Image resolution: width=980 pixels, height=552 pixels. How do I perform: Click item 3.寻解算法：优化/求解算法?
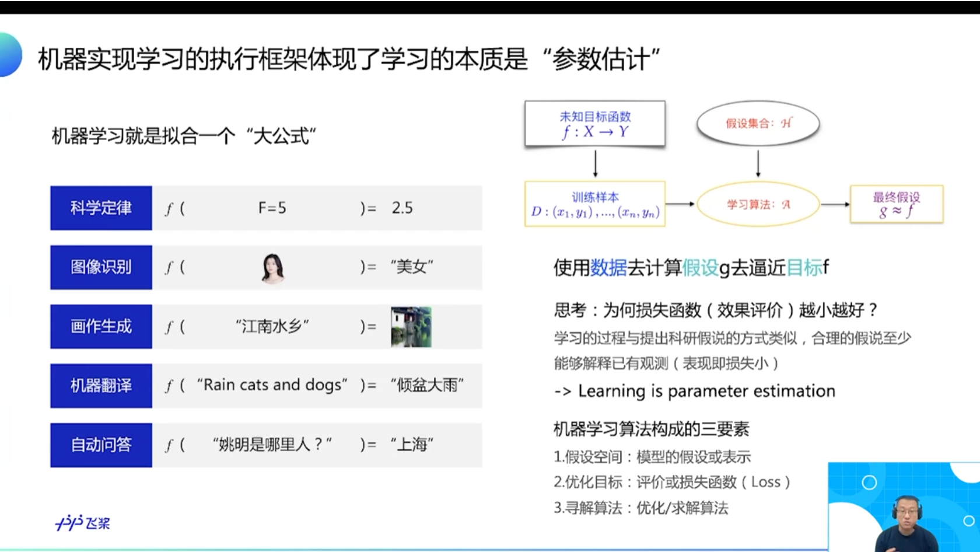[x=641, y=508]
